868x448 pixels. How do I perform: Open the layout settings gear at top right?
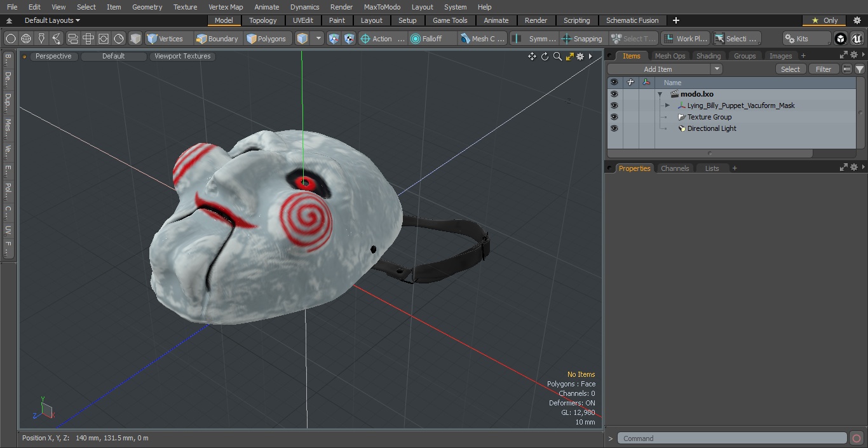coord(857,20)
